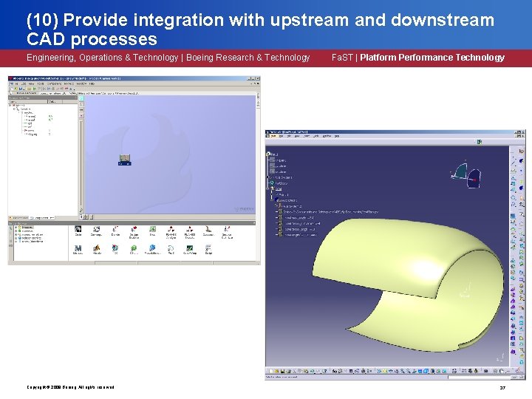Click the compass in CATIA viewport corner

tap(466, 175)
